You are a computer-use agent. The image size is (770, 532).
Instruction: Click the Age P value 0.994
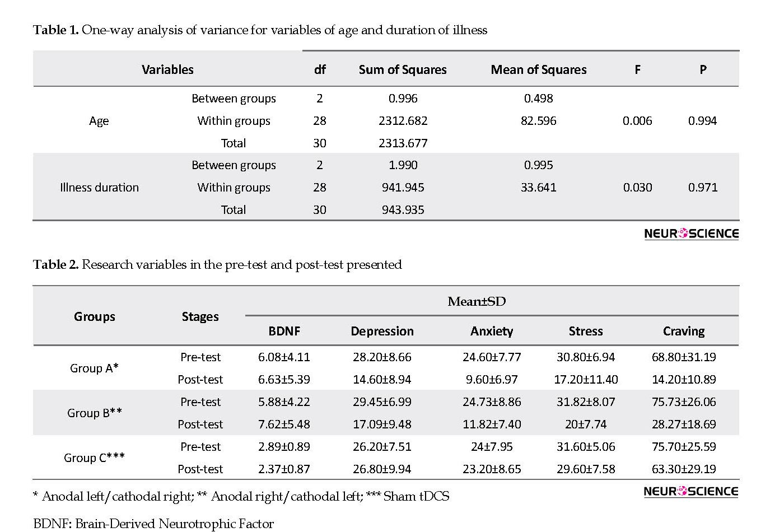702,121
